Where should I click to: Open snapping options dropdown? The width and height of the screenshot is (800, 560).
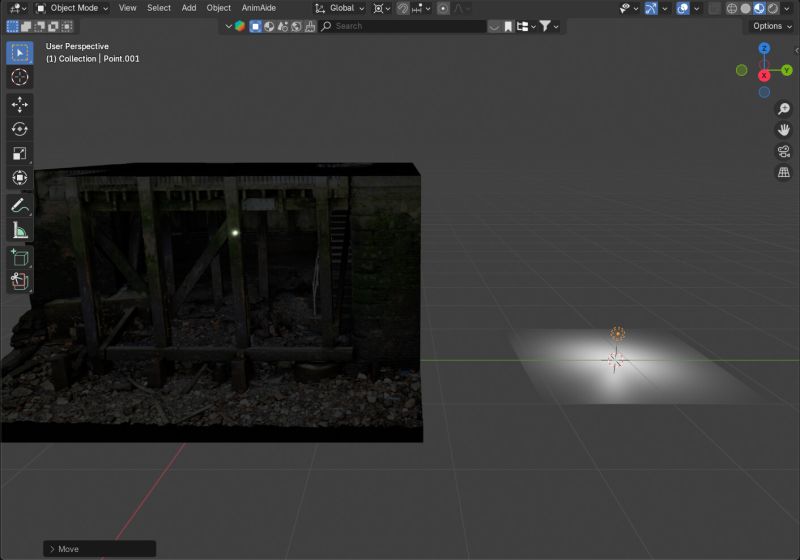click(x=421, y=8)
